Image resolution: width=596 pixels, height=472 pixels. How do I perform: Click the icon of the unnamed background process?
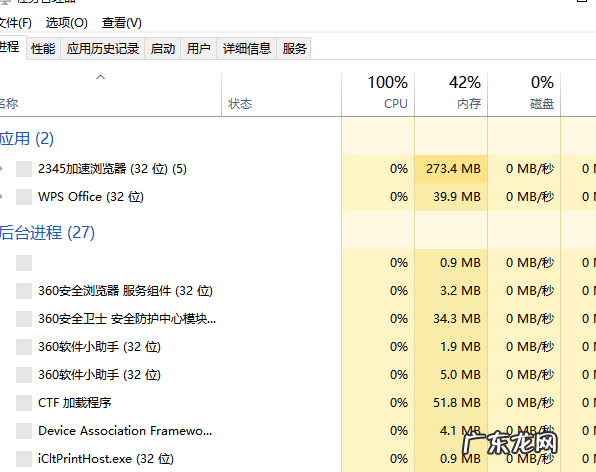coord(24,263)
